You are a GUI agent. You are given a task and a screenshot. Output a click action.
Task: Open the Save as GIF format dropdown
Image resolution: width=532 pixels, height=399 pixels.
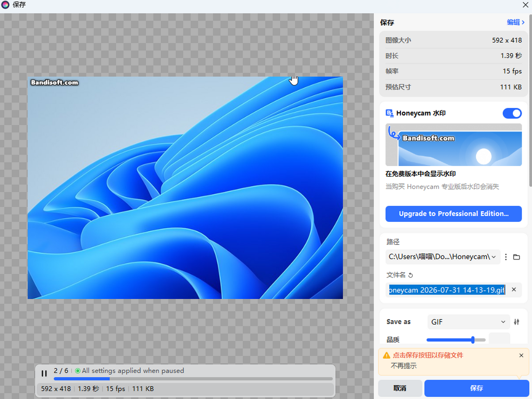point(469,322)
